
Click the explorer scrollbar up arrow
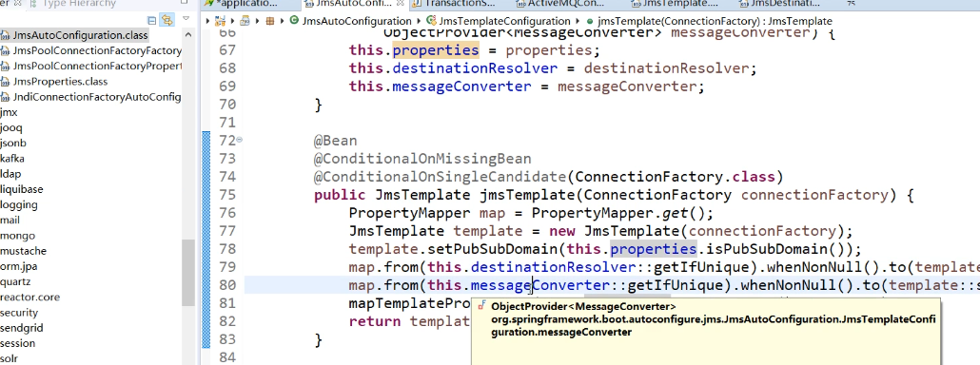pos(188,35)
